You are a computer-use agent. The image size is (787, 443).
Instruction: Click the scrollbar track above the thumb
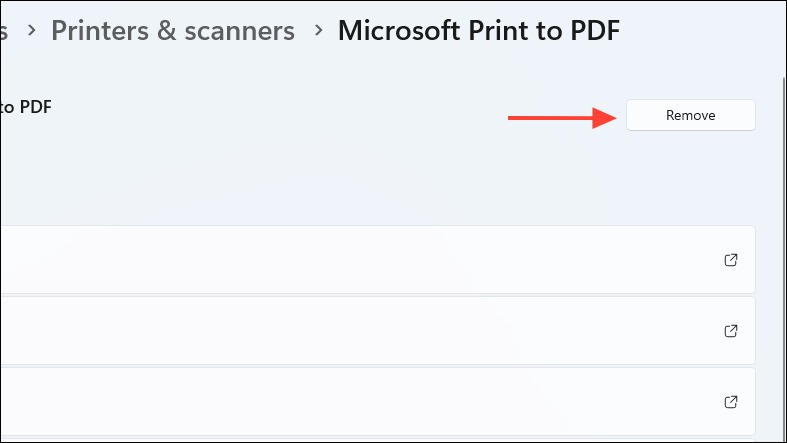pos(784,38)
